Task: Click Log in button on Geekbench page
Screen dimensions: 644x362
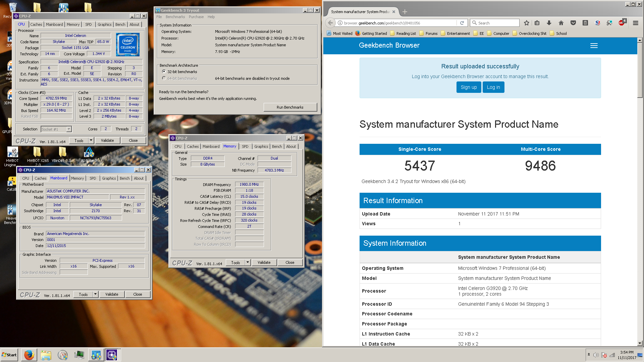Action: 493,87
